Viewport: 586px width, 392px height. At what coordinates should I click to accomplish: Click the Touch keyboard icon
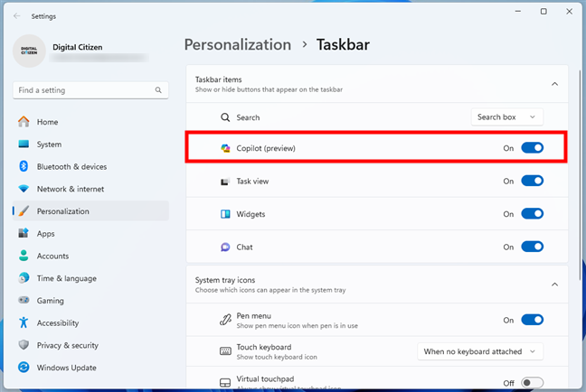click(225, 351)
